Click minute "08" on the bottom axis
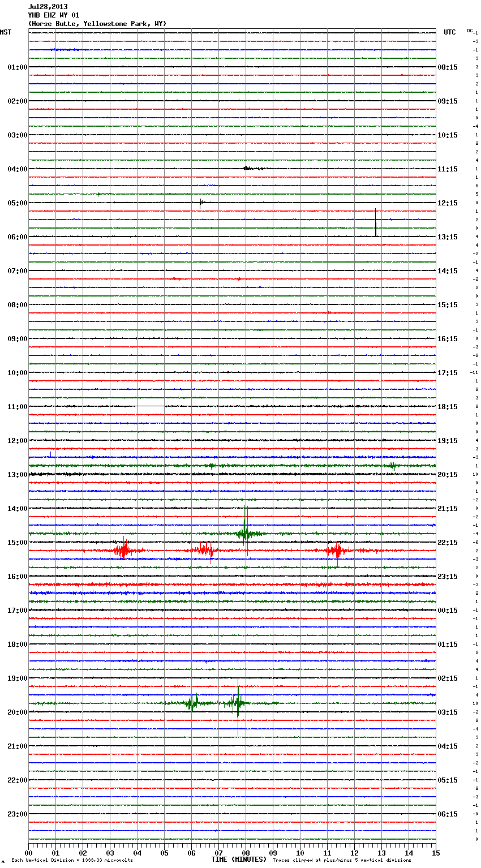This screenshot has width=481, height=868. 246,853
